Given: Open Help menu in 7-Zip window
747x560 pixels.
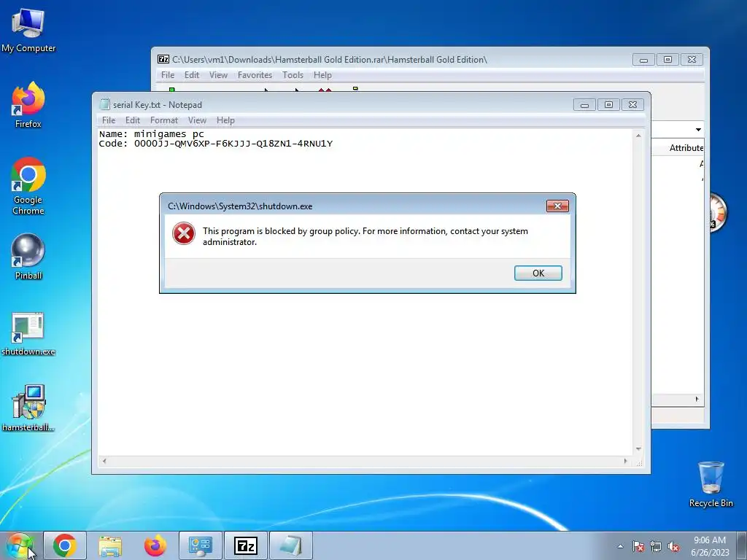Looking at the screenshot, I should coord(322,75).
